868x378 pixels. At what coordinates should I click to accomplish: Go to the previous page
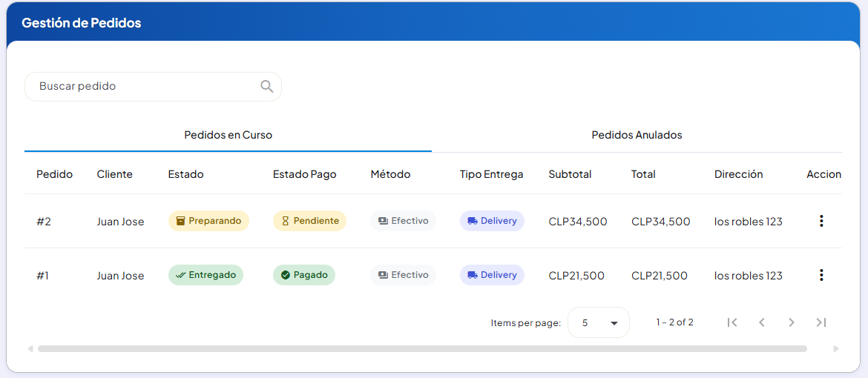click(x=762, y=322)
